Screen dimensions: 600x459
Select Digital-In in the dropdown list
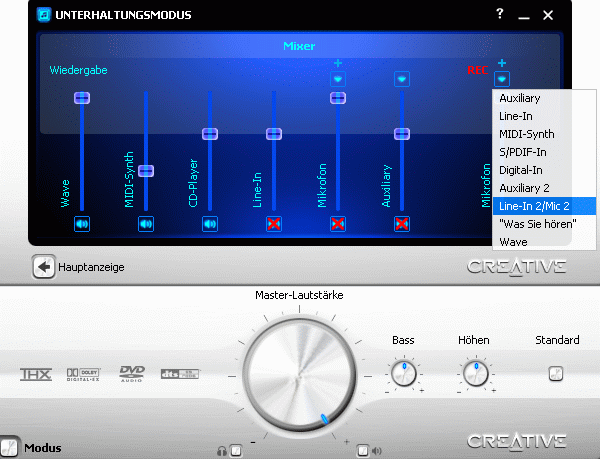point(544,170)
